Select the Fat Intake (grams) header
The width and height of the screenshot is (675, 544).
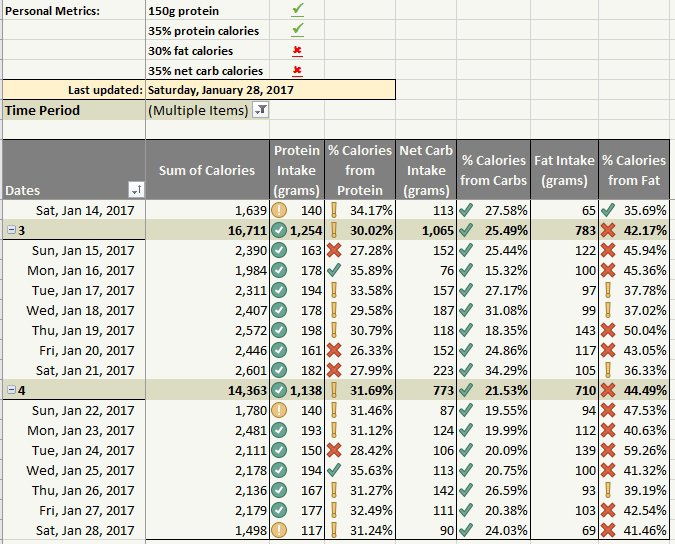pyautogui.click(x=564, y=170)
